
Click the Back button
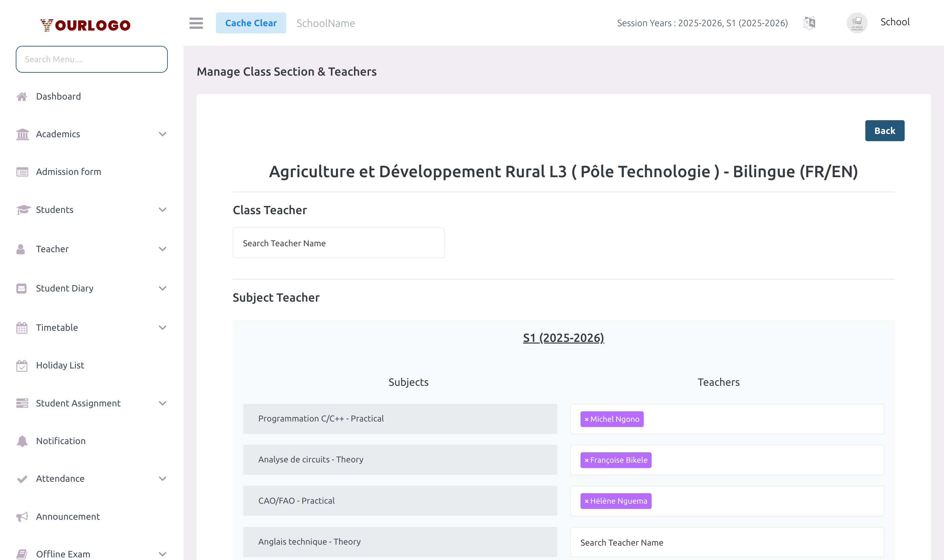pyautogui.click(x=885, y=130)
